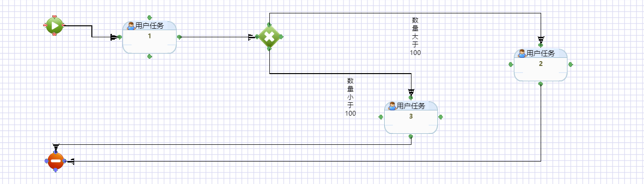The width and height of the screenshot is (644, 184).
Task: Click top connection point of user task 1
Action: (x=149, y=17)
